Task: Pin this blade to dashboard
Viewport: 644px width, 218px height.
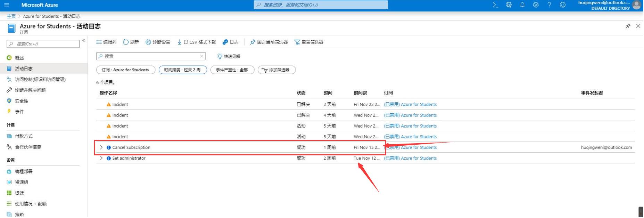Action: click(628, 26)
